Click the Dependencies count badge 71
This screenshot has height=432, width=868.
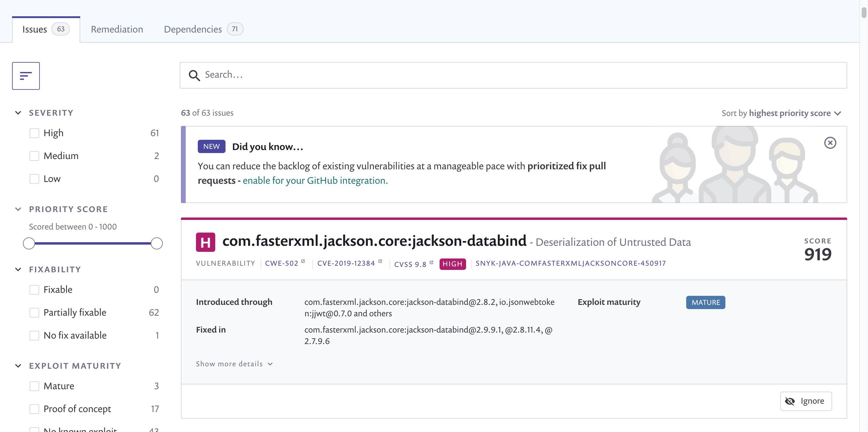click(235, 29)
